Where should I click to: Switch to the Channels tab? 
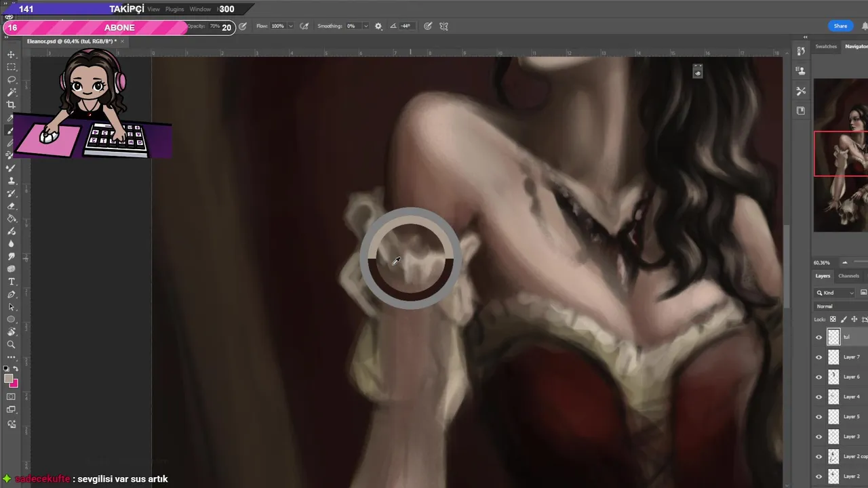click(848, 276)
